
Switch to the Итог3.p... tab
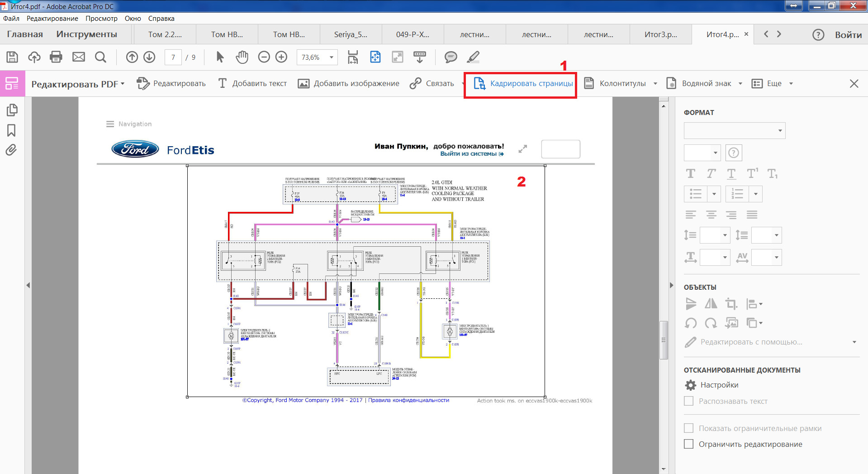660,34
